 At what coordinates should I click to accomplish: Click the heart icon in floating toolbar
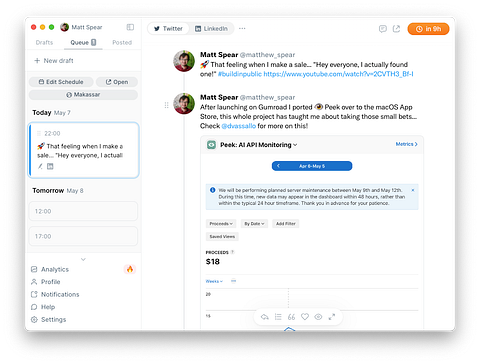click(305, 317)
